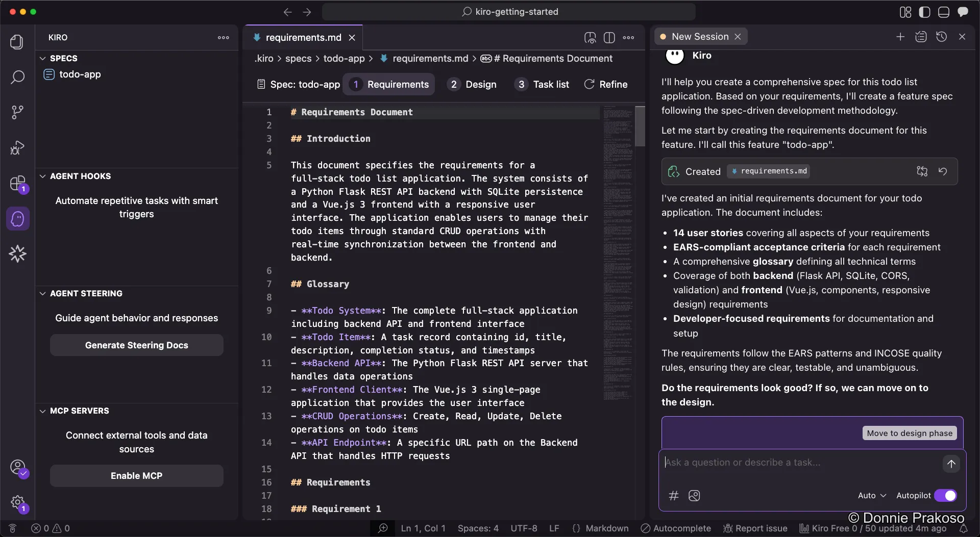This screenshot has height=537, width=980.
Task: Click the hash context icon in chat
Action: tap(674, 496)
